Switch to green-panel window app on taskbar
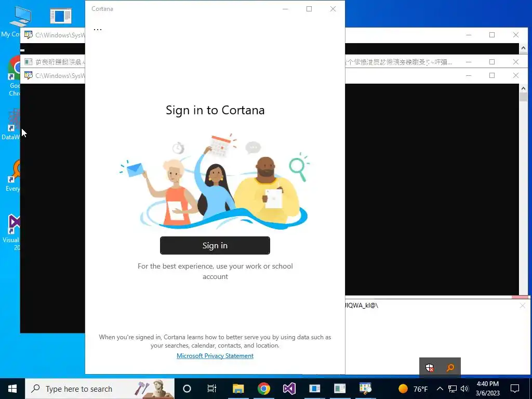The image size is (532, 399). (340, 389)
